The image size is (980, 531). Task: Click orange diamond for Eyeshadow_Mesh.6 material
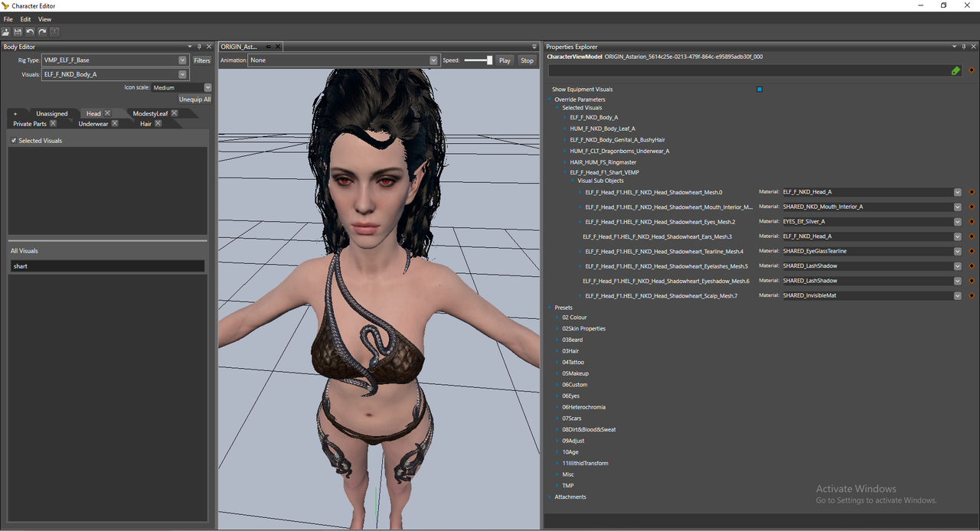pyautogui.click(x=972, y=281)
